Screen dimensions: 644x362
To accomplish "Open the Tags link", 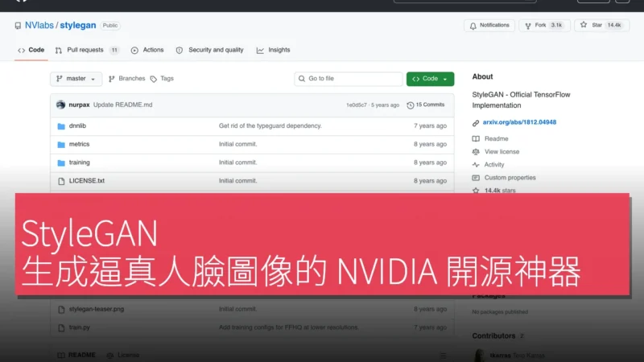I will (x=162, y=79).
